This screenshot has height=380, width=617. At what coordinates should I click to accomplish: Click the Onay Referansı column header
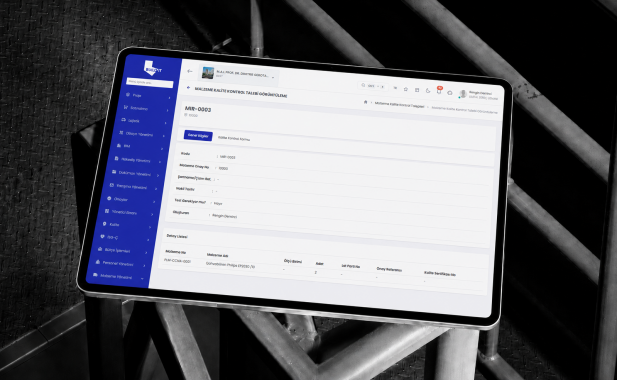point(389,269)
